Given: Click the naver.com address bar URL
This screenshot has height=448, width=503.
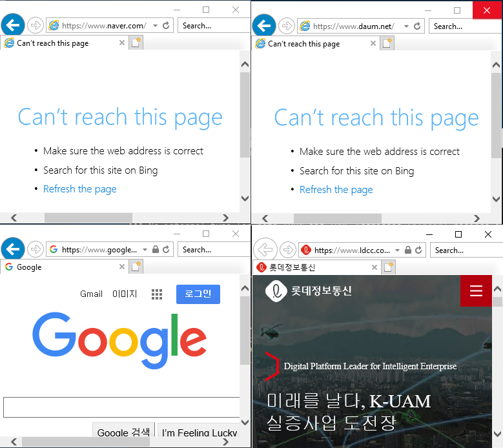Looking at the screenshot, I should (x=104, y=26).
